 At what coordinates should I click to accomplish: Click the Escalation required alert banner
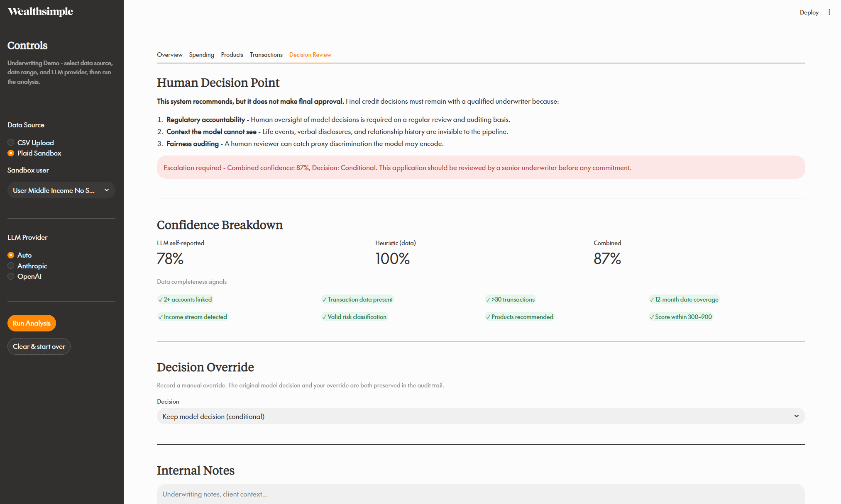(481, 167)
